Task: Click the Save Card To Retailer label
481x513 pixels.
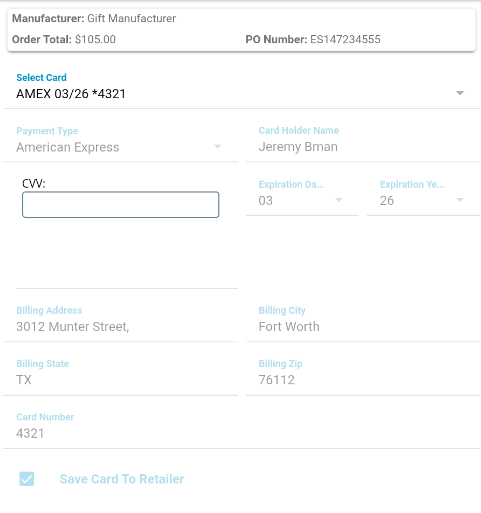Action: (x=122, y=479)
